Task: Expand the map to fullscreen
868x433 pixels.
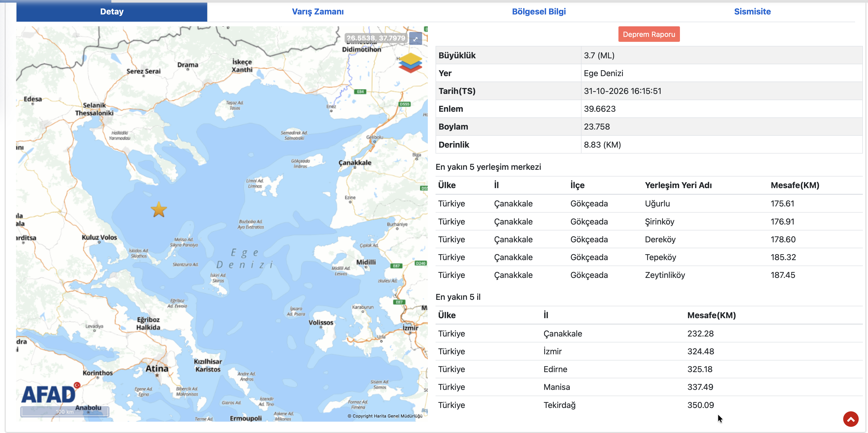Action: [415, 39]
